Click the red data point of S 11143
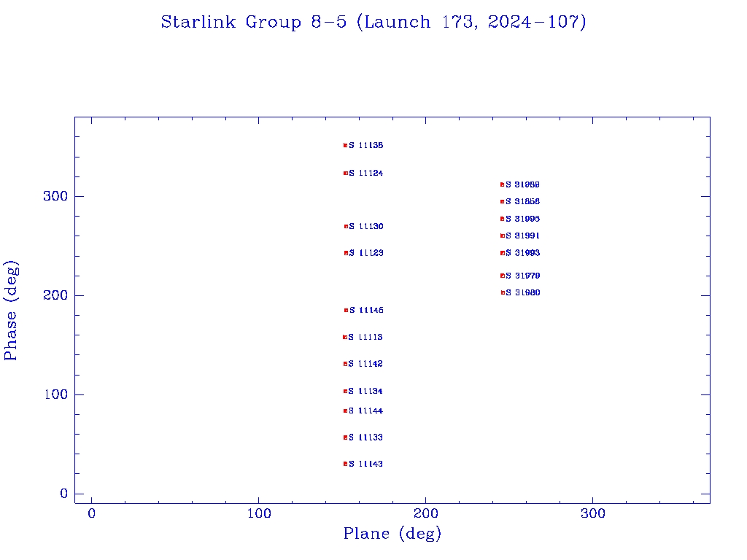The image size is (747, 560). (345, 464)
